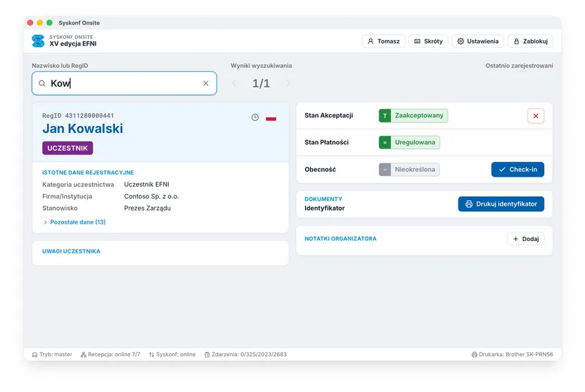
Task: Lock the app with Zablokuj
Action: pyautogui.click(x=530, y=41)
